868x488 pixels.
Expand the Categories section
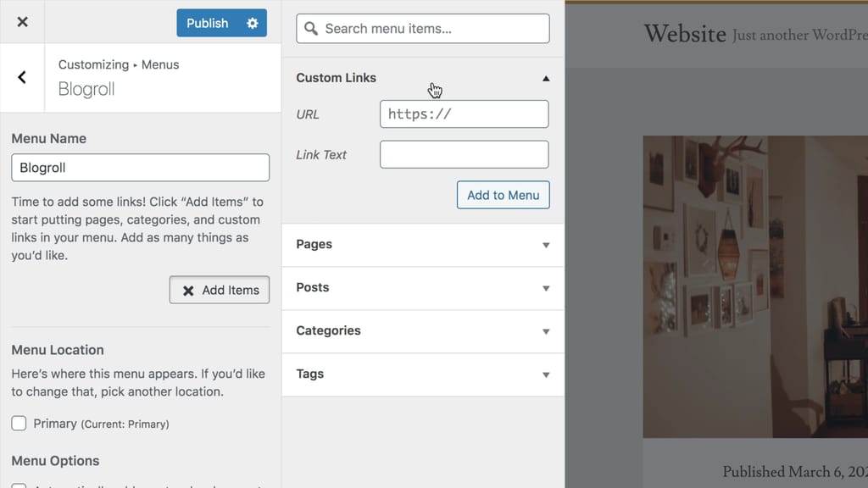coord(423,331)
